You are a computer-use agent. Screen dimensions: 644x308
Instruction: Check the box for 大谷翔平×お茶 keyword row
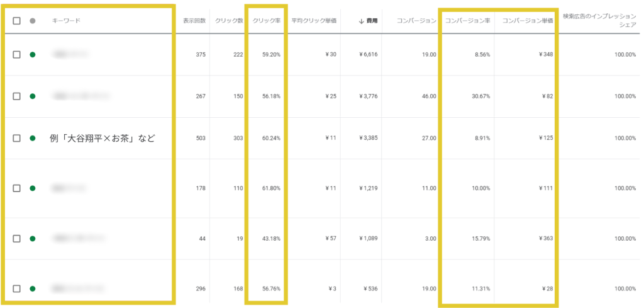tap(17, 138)
